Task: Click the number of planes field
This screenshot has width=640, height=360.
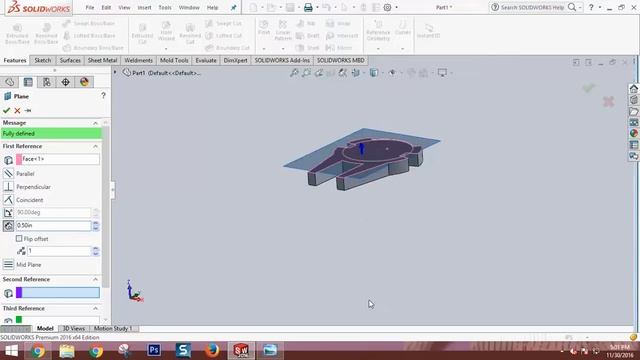Action: [59, 251]
